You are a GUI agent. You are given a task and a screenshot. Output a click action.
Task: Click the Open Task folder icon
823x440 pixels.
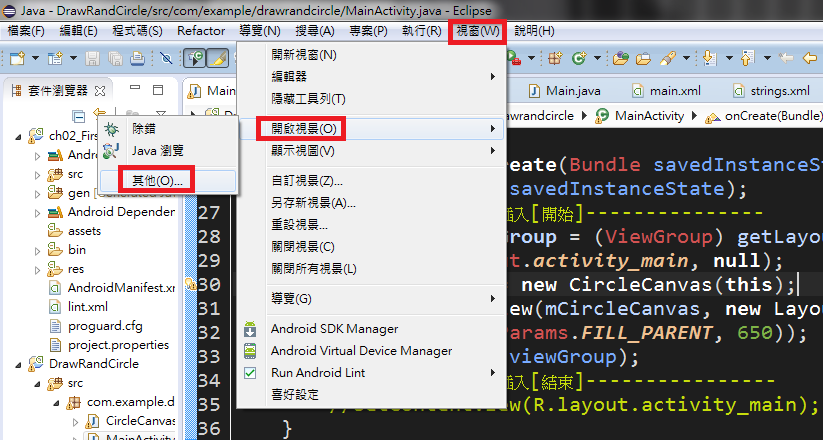coord(643,58)
